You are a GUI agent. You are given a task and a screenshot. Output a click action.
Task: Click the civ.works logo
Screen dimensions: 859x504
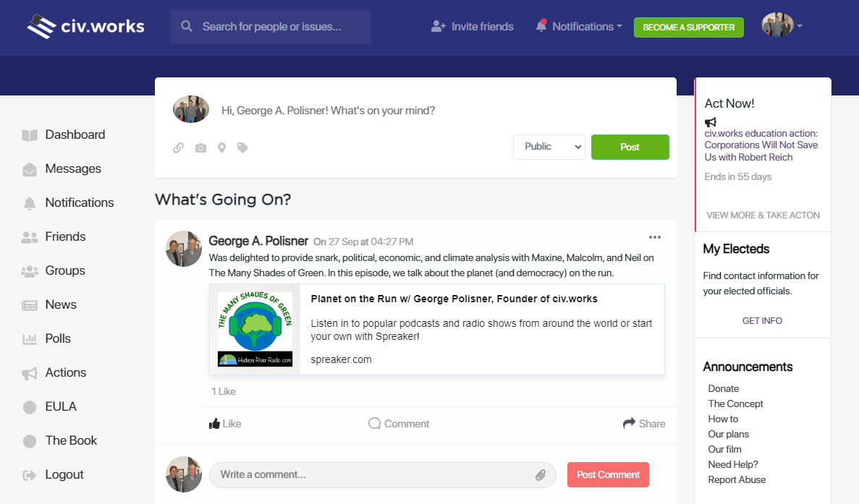pos(85,27)
